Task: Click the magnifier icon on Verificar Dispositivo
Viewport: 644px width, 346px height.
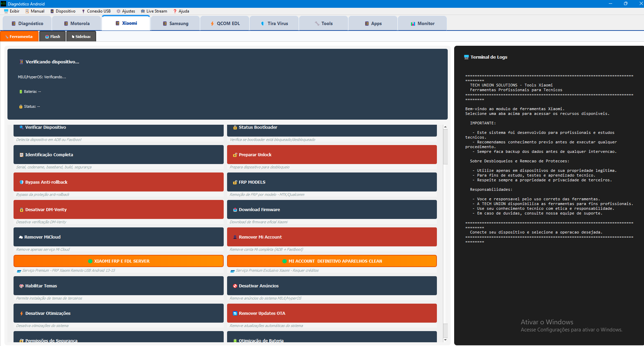Action: click(22, 127)
